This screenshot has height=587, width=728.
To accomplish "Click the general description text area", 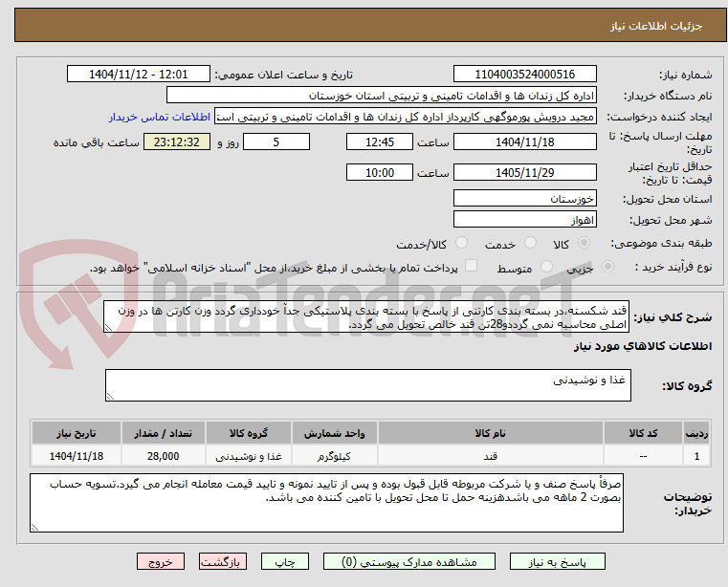I will click(x=366, y=316).
